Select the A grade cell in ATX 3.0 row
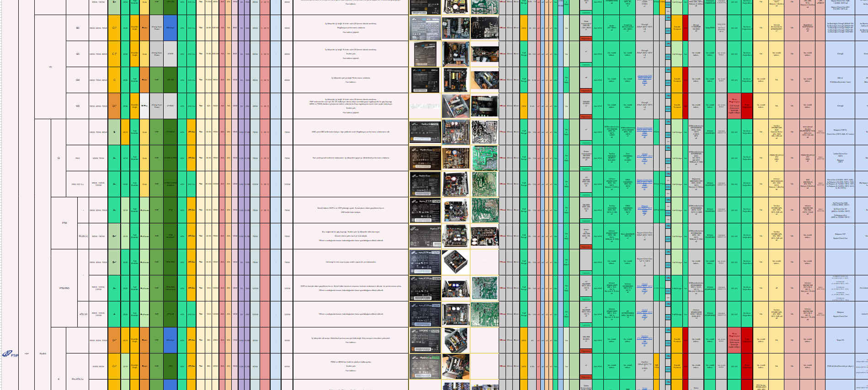The width and height of the screenshot is (868, 390). [x=114, y=314]
